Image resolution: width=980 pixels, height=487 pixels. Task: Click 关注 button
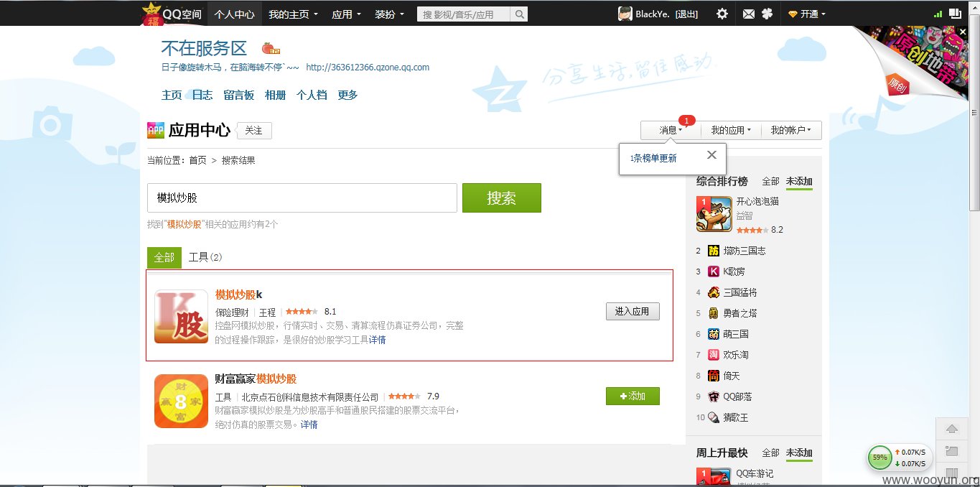pyautogui.click(x=254, y=131)
